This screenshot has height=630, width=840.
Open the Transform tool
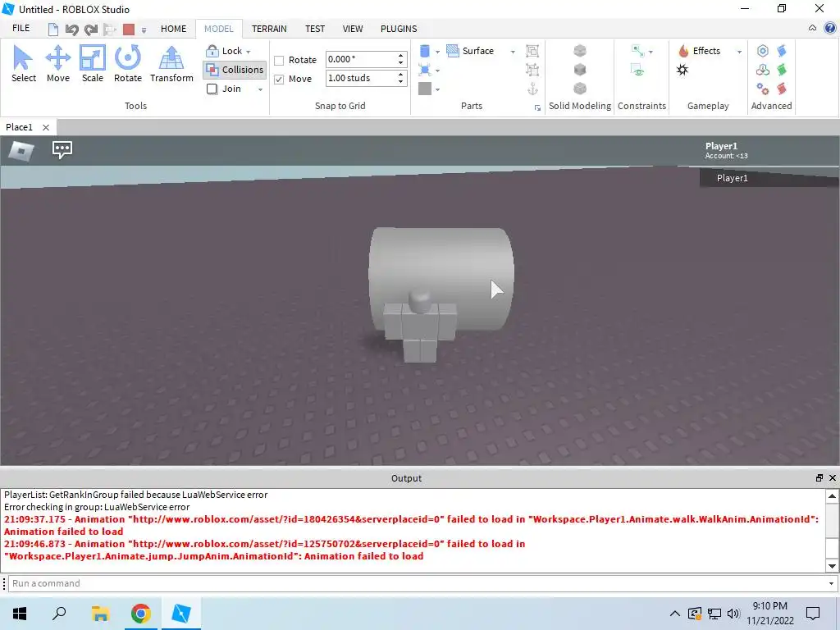point(171,64)
